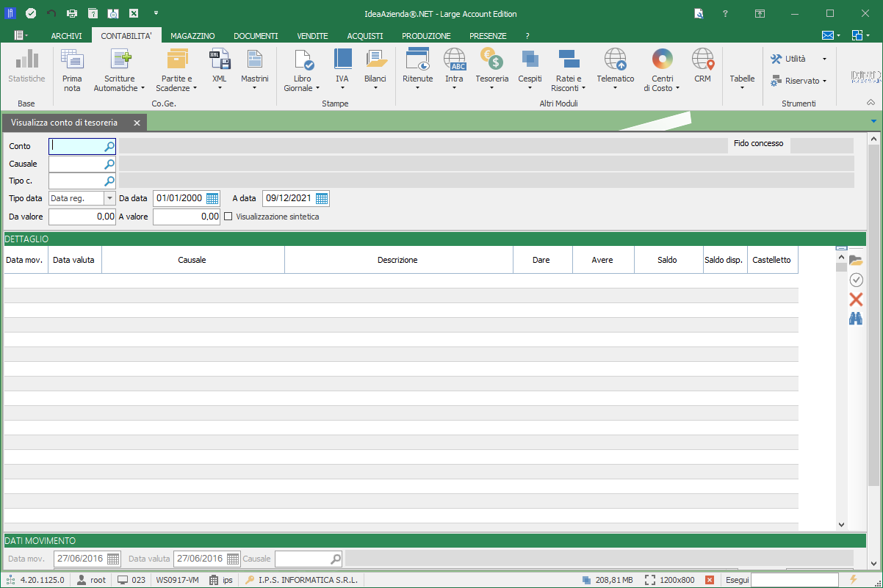The width and height of the screenshot is (883, 588).
Task: Click the undo arrow in quick access toolbar
Action: coord(51,13)
